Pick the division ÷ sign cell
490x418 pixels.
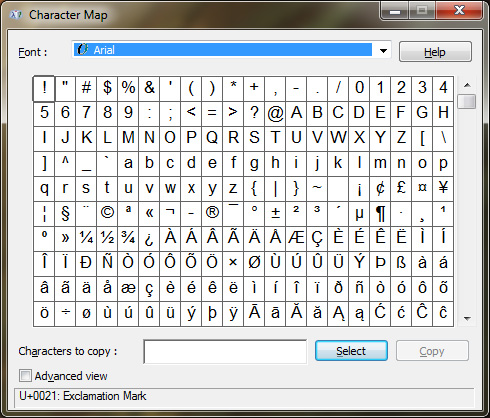point(65,313)
